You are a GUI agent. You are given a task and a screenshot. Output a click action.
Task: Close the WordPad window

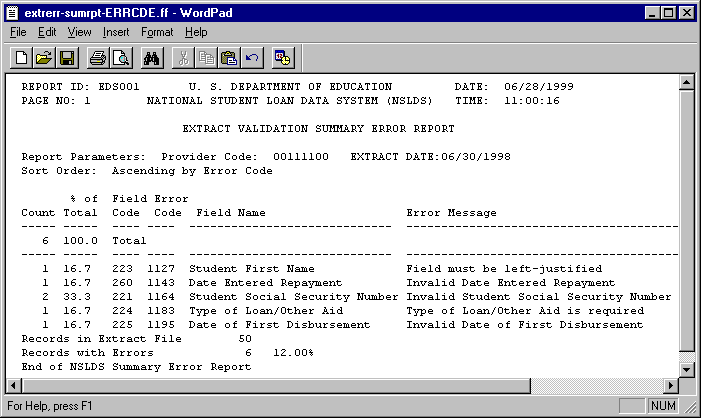[x=686, y=13]
